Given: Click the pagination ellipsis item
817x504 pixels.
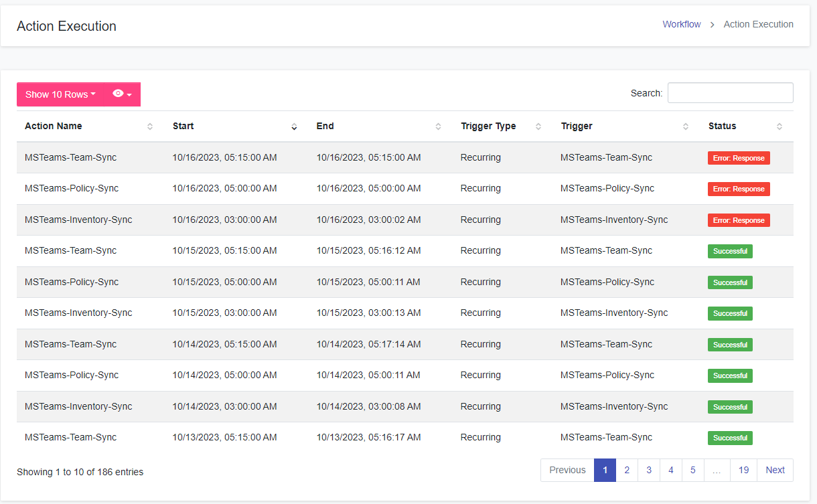Looking at the screenshot, I should (717, 470).
